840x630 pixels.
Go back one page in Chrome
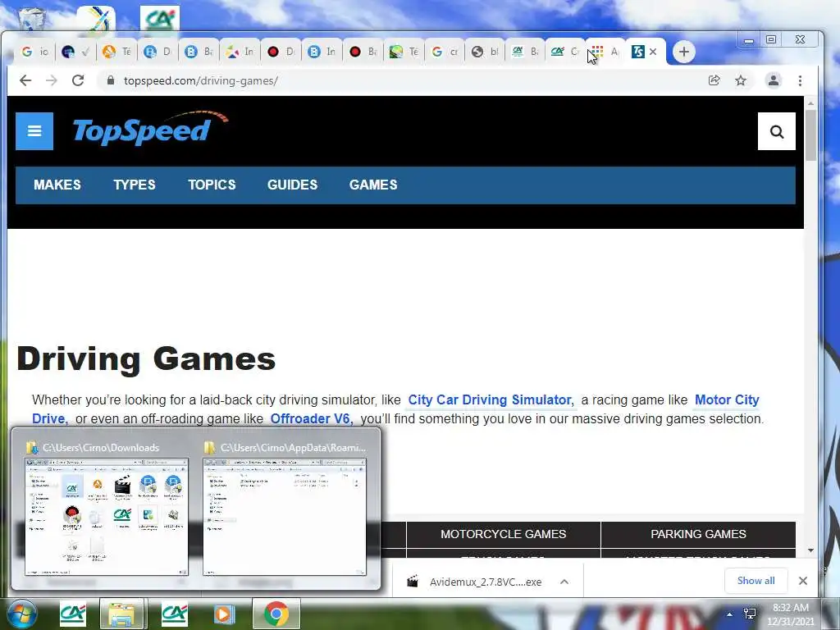pos(25,80)
